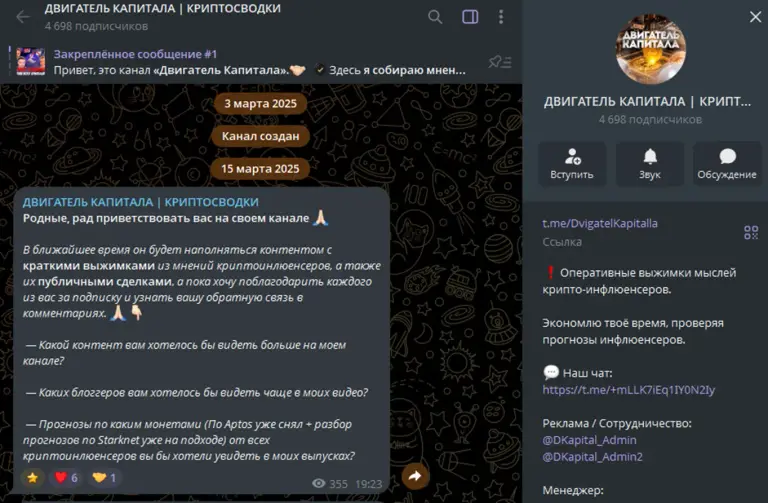Open @DKapital_Admin profile link

click(589, 440)
